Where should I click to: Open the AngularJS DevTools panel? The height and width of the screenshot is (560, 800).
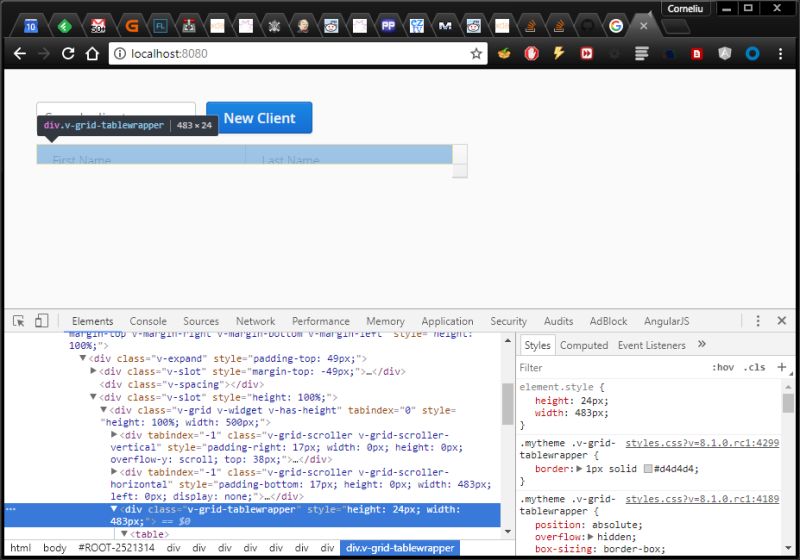coord(666,321)
